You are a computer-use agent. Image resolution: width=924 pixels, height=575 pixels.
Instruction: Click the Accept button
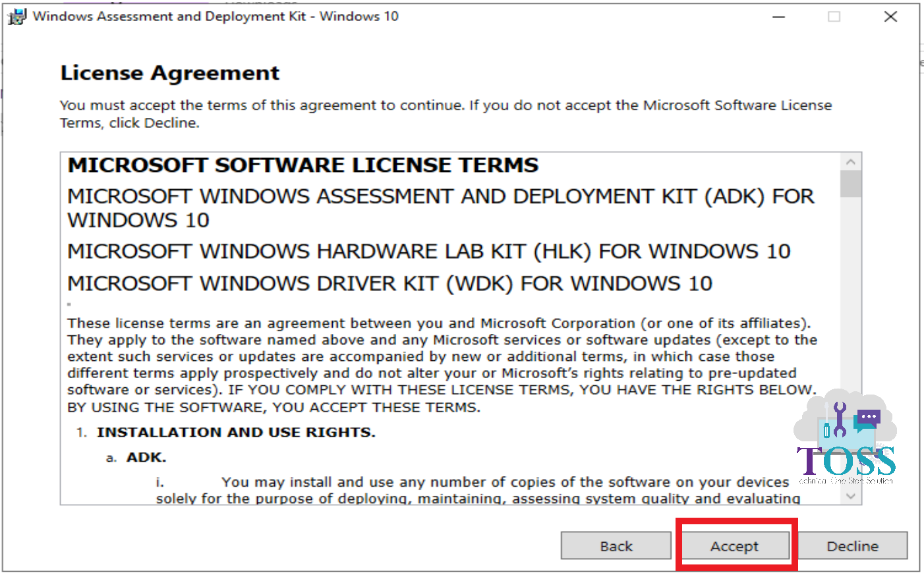click(x=736, y=545)
